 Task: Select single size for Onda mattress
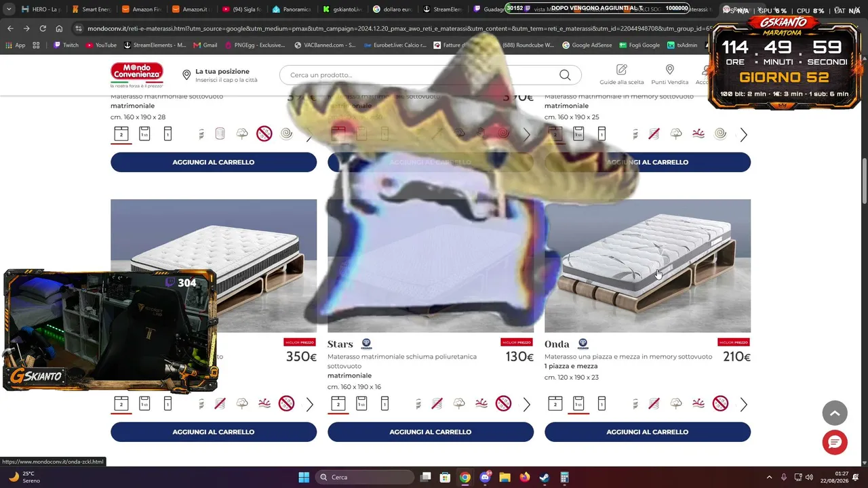(x=601, y=404)
